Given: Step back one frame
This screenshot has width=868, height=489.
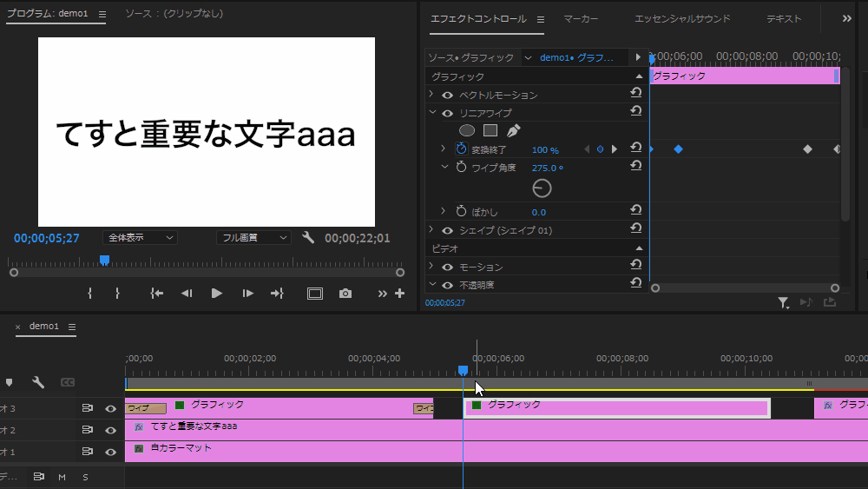Looking at the screenshot, I should click(187, 294).
